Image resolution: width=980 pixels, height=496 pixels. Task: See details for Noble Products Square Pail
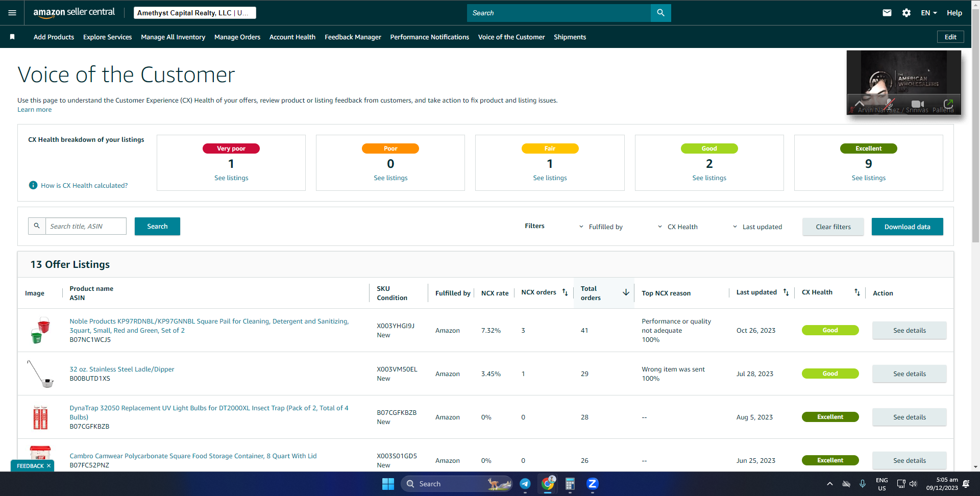pos(909,330)
